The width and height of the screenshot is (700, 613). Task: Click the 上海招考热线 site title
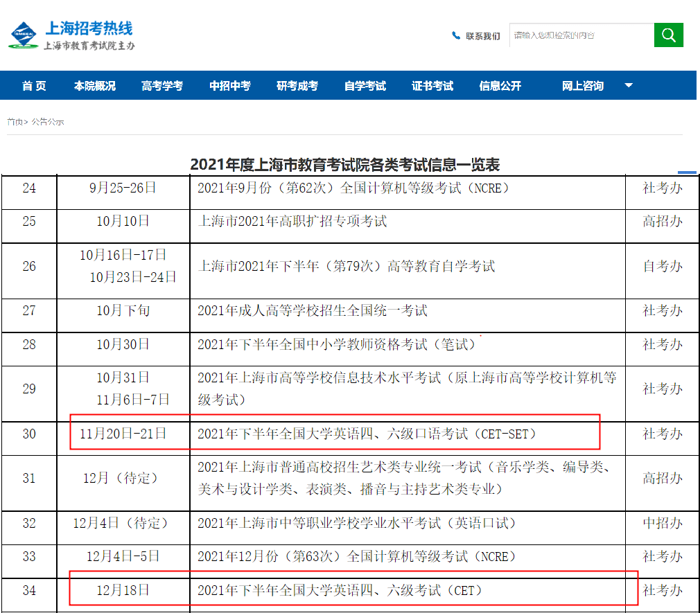click(x=89, y=28)
